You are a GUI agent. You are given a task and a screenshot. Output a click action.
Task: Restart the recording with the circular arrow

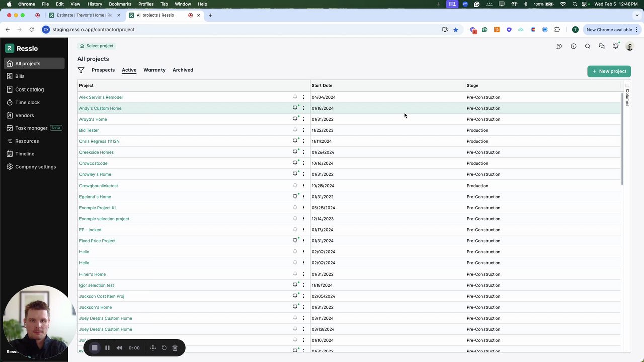(164, 348)
